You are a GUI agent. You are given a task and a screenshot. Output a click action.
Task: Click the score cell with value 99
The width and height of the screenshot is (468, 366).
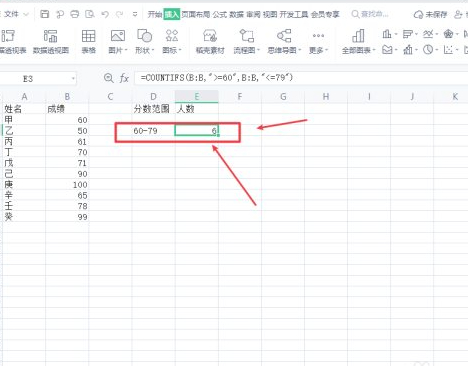[x=67, y=217]
